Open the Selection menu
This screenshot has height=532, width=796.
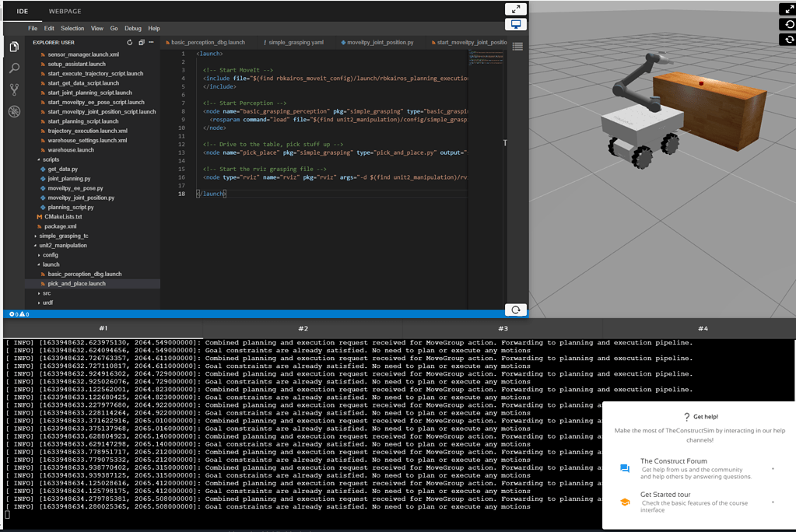(72, 28)
